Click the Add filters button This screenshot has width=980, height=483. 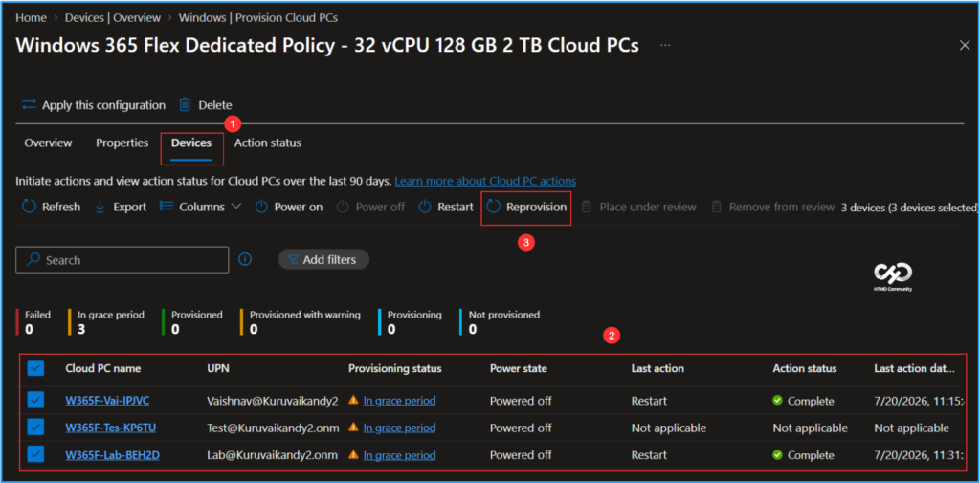[323, 259]
